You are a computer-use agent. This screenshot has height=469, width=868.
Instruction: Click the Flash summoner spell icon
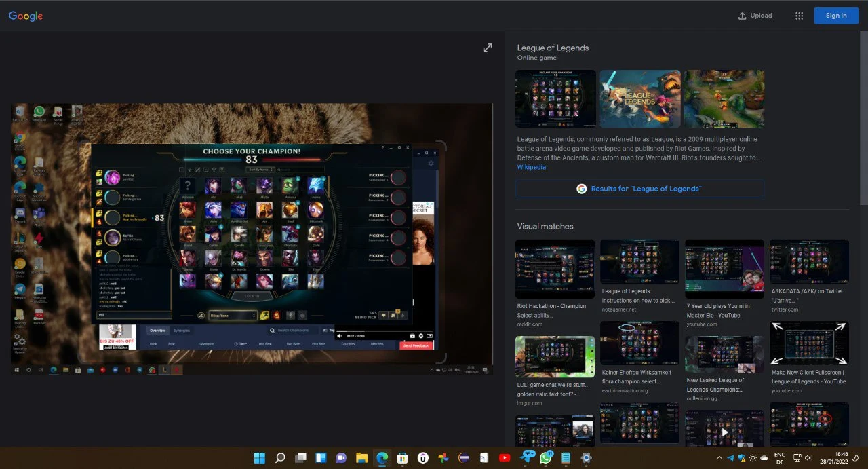tap(264, 315)
